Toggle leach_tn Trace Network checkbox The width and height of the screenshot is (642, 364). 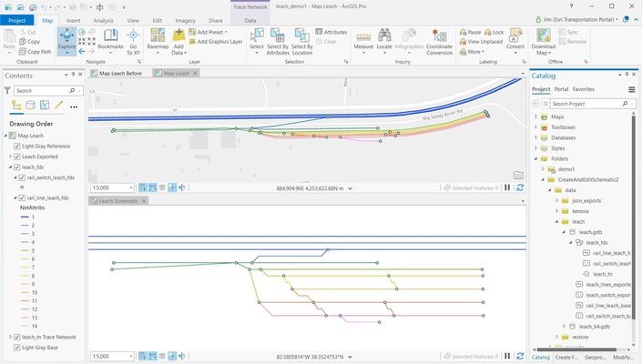pos(16,337)
